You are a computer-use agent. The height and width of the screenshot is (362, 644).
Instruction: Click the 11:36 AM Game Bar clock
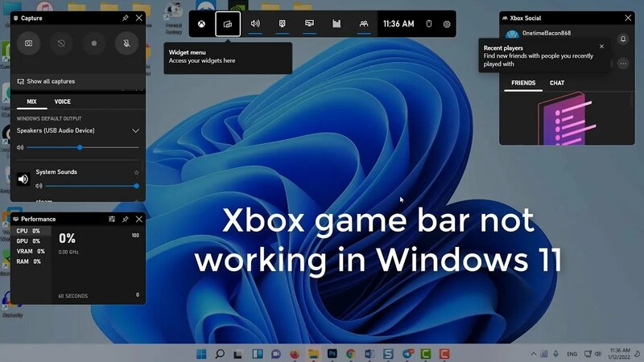[398, 24]
